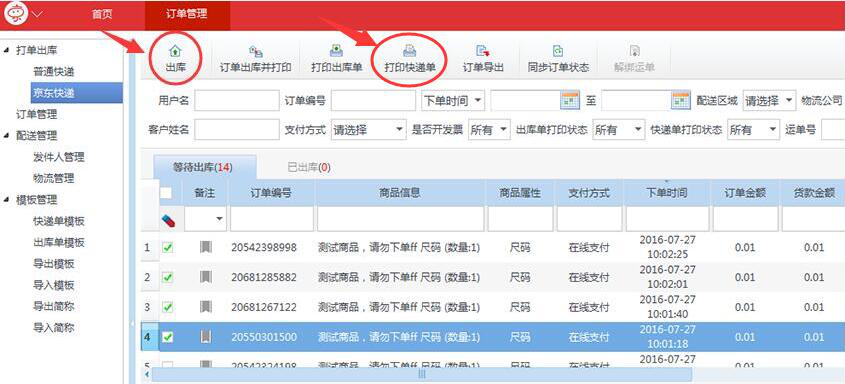845x384 pixels.
Task: Open the calendar picker for end date
Action: (681, 100)
